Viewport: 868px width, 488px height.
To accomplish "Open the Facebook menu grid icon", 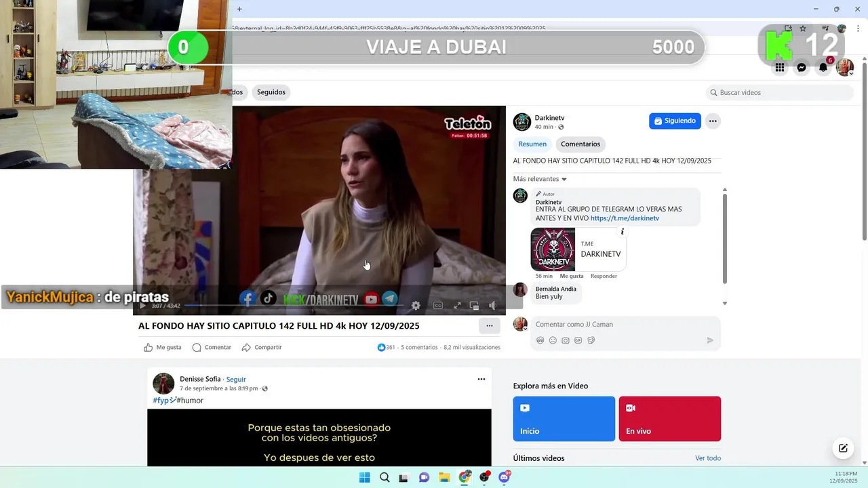I will tap(780, 68).
